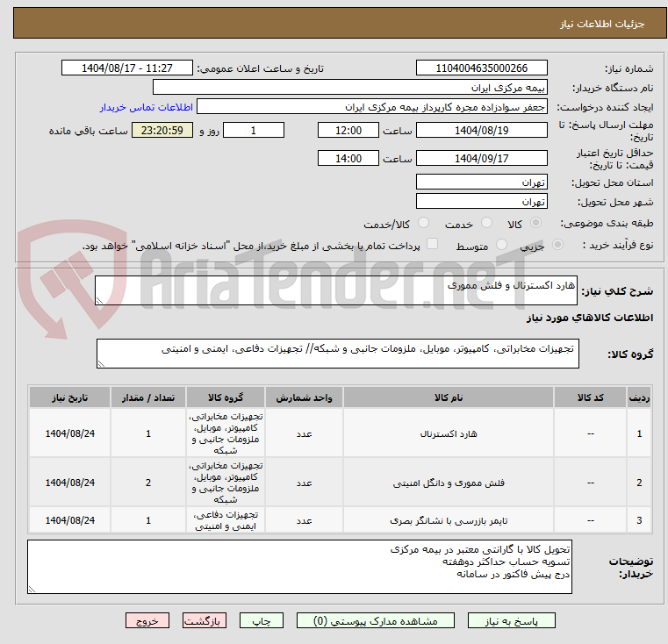This screenshot has width=668, height=644.
Task: Click quantity 2 in the flash memory row
Action: (x=147, y=483)
